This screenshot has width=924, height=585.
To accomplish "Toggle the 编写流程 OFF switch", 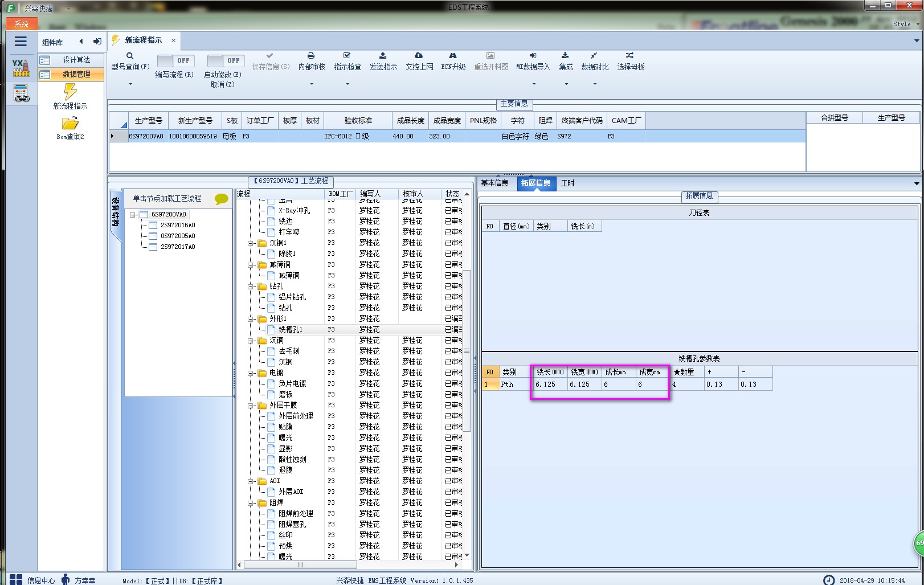I will coord(175,60).
